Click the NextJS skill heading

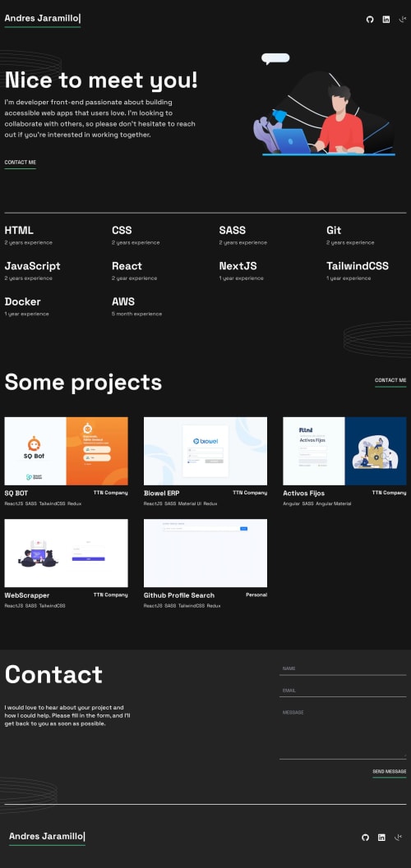point(238,266)
